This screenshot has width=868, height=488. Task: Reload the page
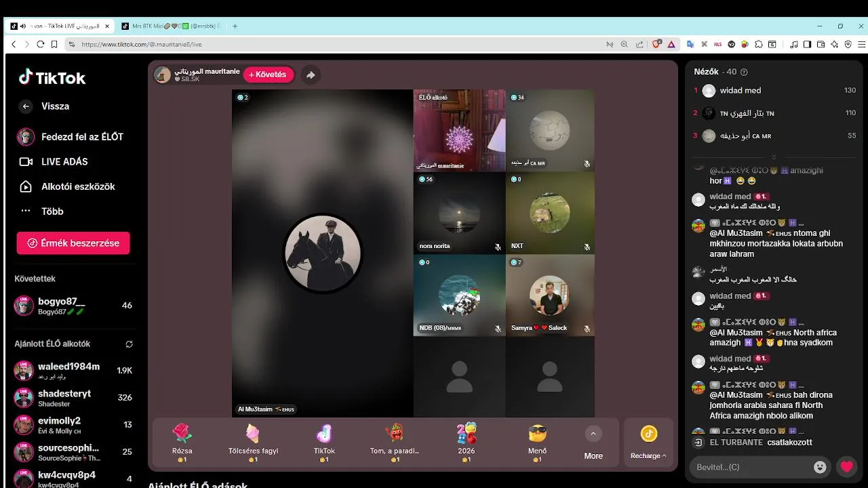pos(41,44)
